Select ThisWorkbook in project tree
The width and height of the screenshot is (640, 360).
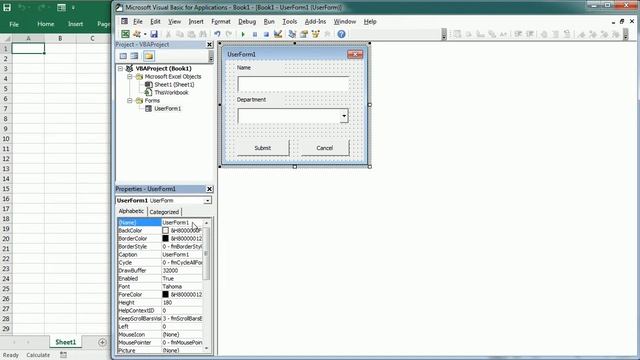(171, 93)
